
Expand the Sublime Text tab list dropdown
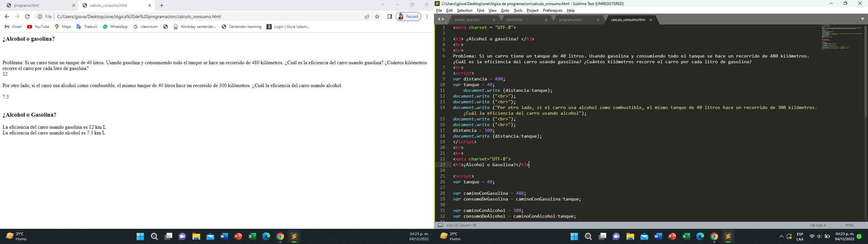click(862, 19)
